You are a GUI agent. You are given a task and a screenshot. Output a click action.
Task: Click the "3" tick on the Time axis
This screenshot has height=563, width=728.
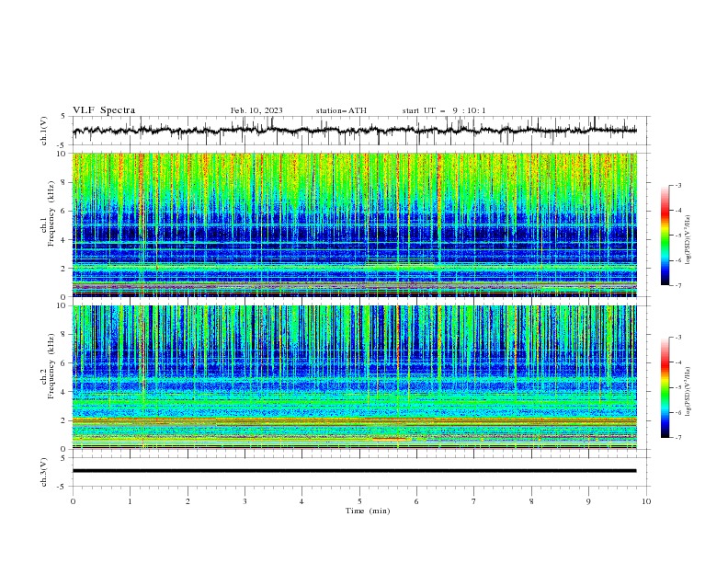click(245, 501)
